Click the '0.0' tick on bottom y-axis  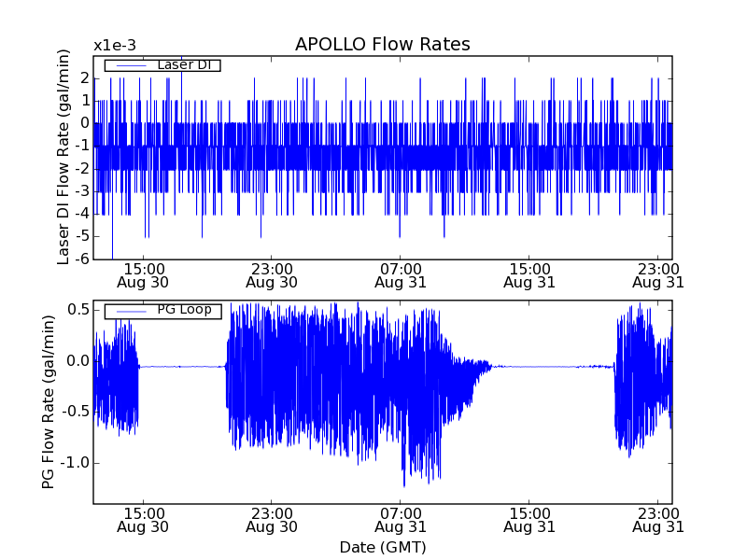pos(77,361)
